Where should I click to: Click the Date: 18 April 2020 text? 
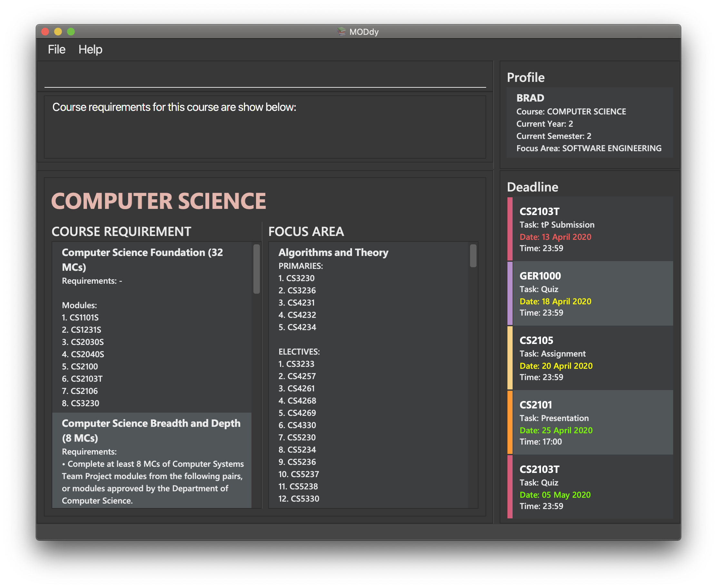click(x=555, y=301)
